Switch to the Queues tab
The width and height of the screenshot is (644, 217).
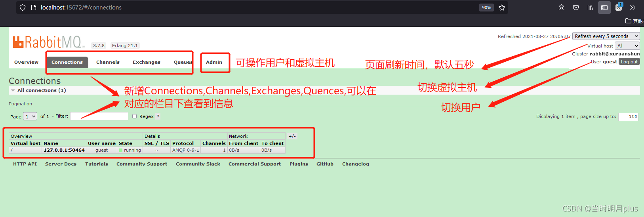[x=183, y=62]
